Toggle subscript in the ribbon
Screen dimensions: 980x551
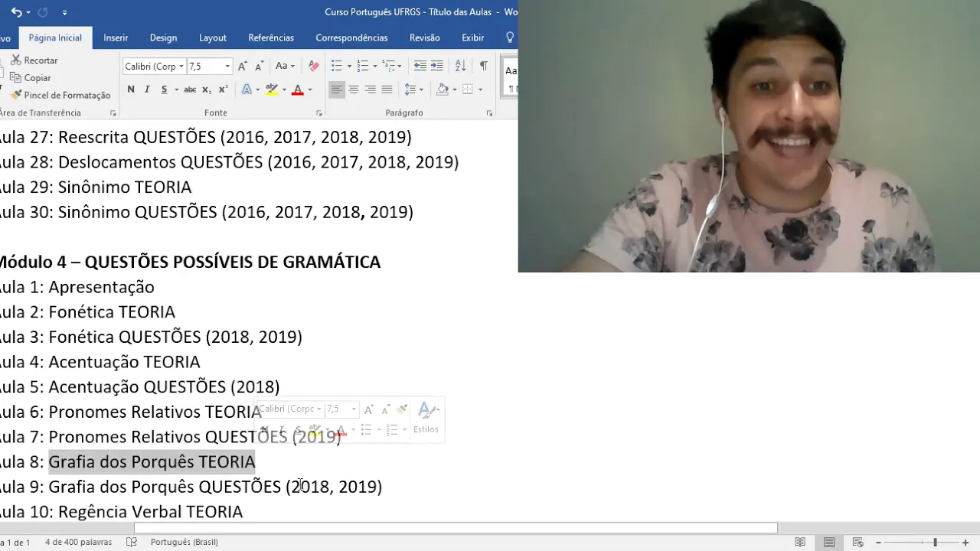coord(207,90)
